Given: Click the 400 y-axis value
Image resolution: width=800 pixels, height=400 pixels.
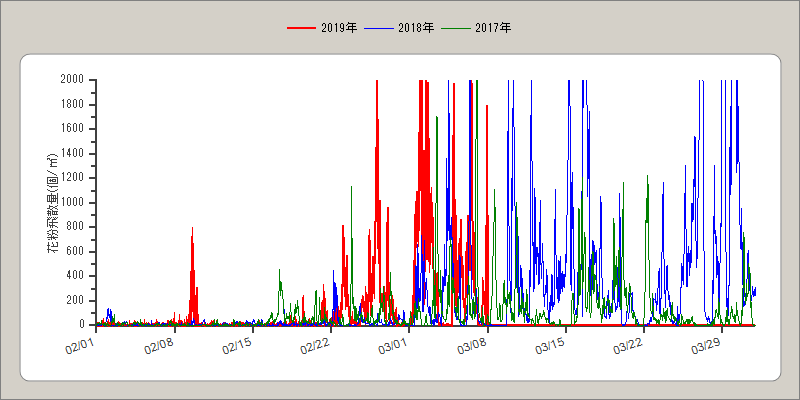Looking at the screenshot, I should (75, 276).
